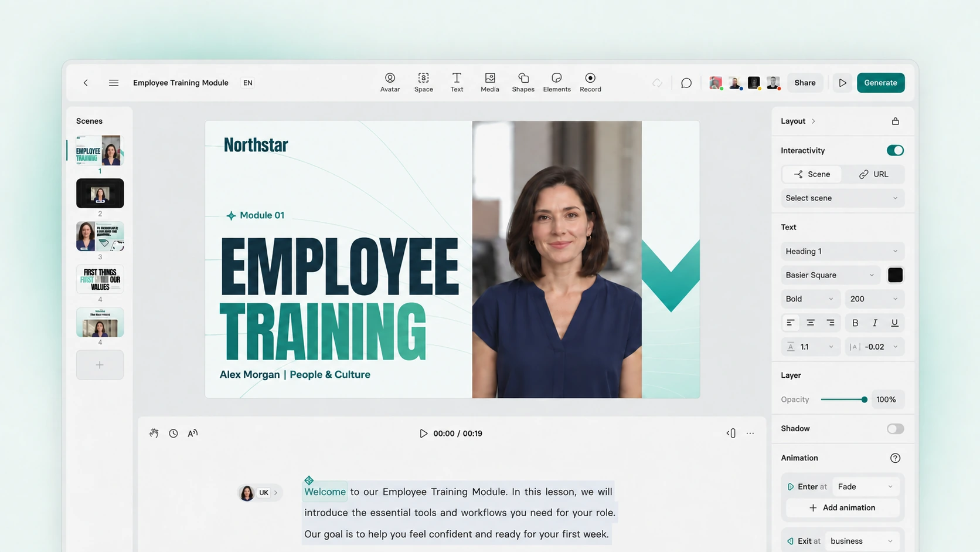980x552 pixels.
Task: Open the script more options ellipsis
Action: click(x=750, y=433)
